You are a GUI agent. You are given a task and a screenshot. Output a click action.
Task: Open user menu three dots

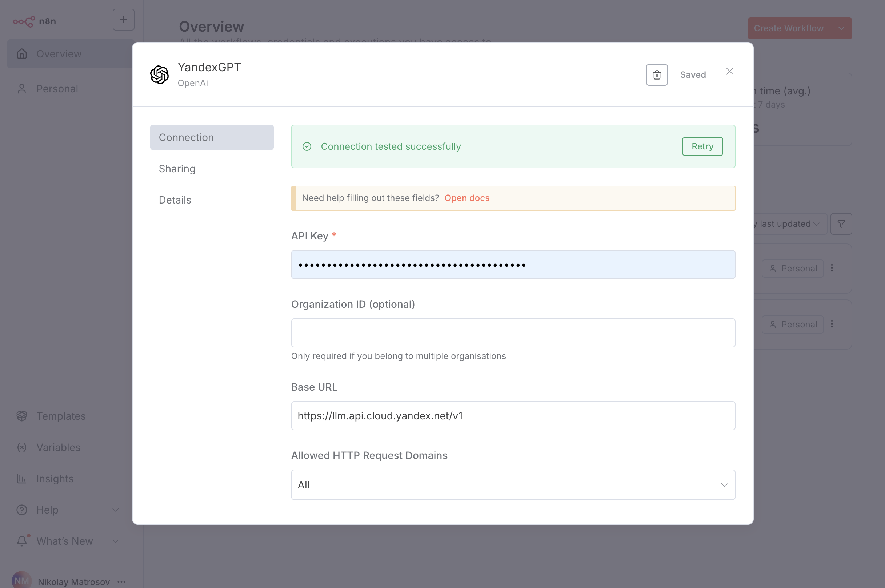(121, 582)
